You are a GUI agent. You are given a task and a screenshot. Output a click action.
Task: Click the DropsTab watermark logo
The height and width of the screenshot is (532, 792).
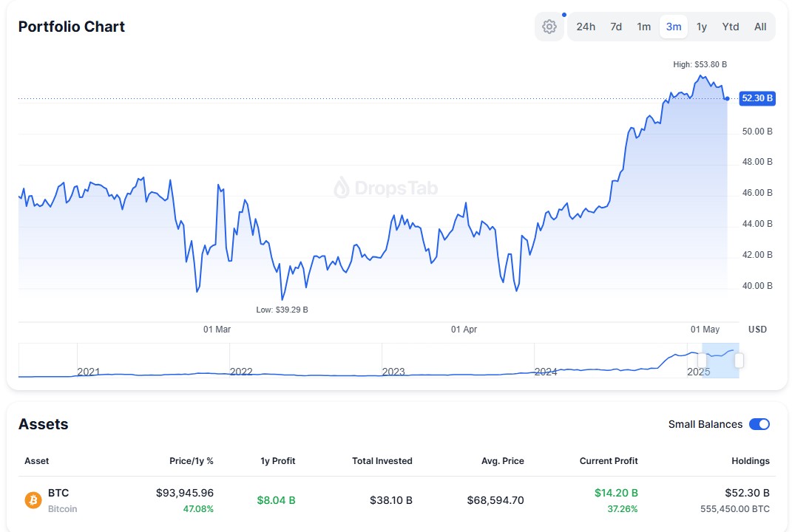pyautogui.click(x=386, y=188)
